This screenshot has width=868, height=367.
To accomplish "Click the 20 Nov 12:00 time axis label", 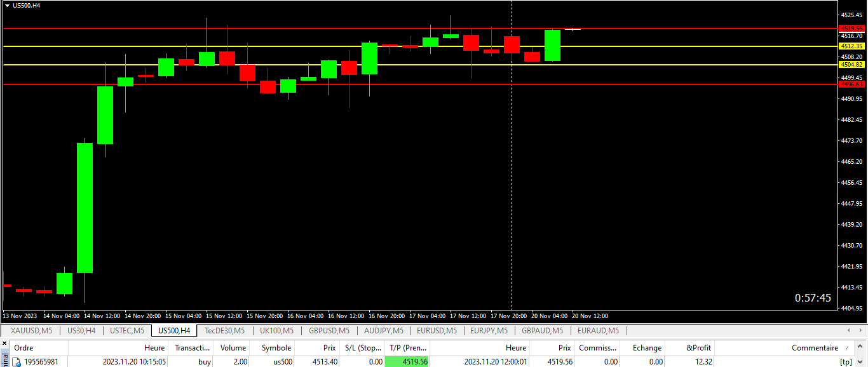I will [x=590, y=316].
